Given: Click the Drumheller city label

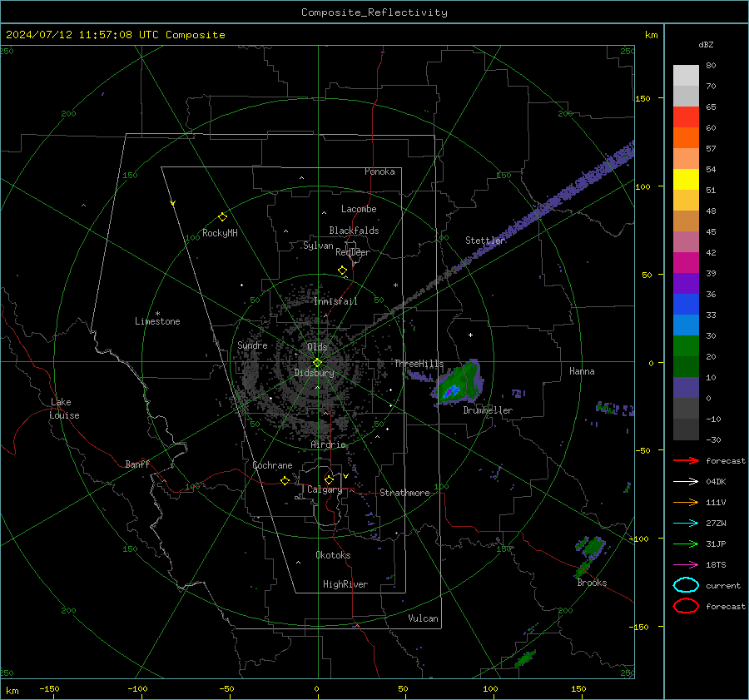Looking at the screenshot, I should coord(488,410).
